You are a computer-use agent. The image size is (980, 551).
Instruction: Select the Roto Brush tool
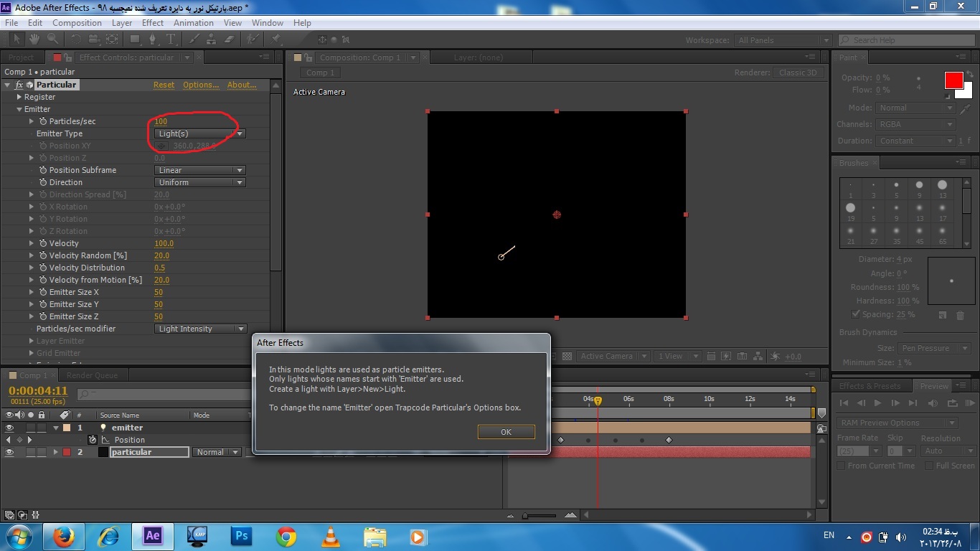click(x=253, y=39)
